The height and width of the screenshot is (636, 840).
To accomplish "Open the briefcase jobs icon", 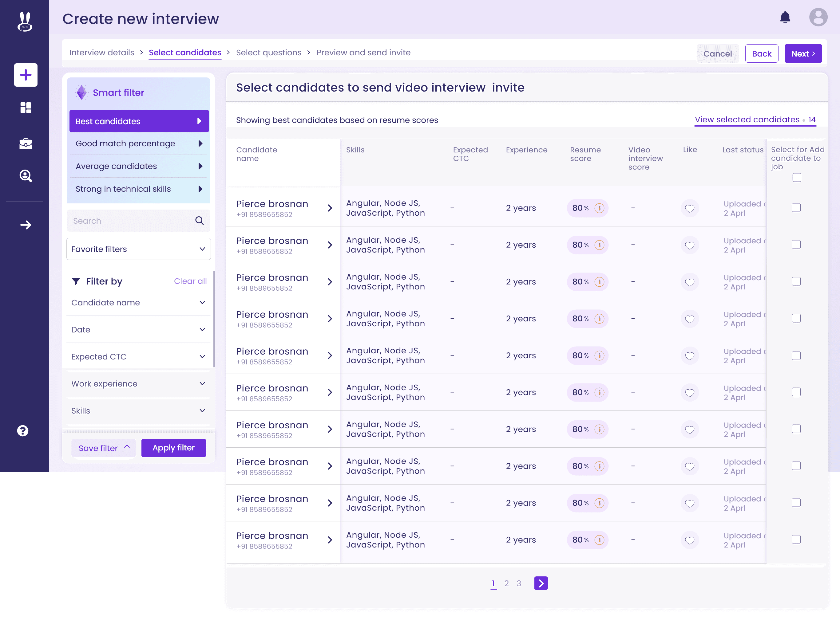I will 26,143.
